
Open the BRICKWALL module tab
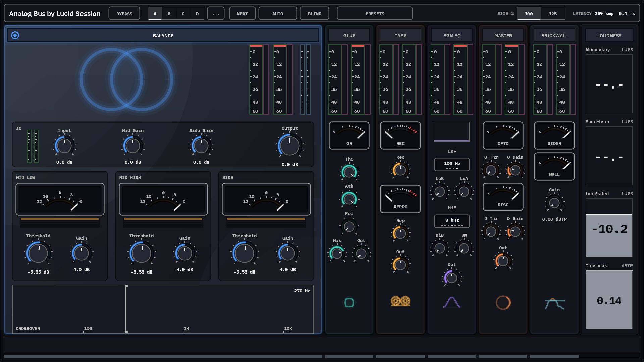coord(554,36)
